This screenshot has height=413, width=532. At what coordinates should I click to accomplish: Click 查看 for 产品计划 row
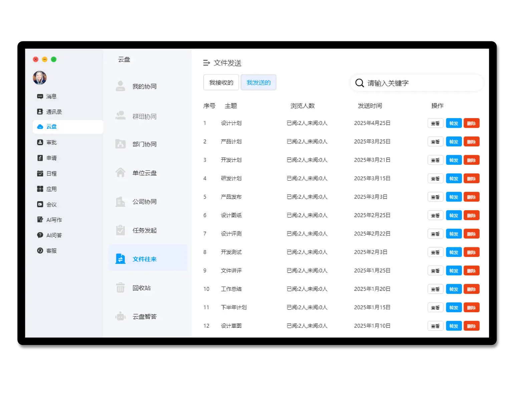[435, 142]
